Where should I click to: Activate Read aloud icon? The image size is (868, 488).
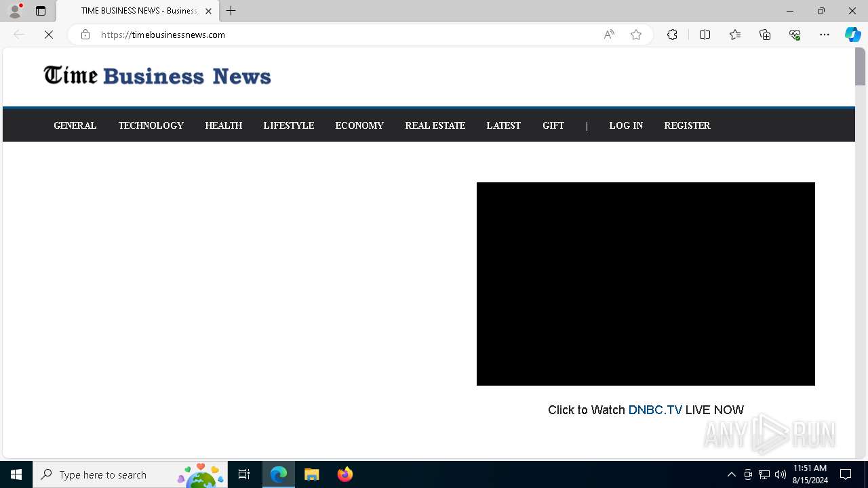point(609,35)
